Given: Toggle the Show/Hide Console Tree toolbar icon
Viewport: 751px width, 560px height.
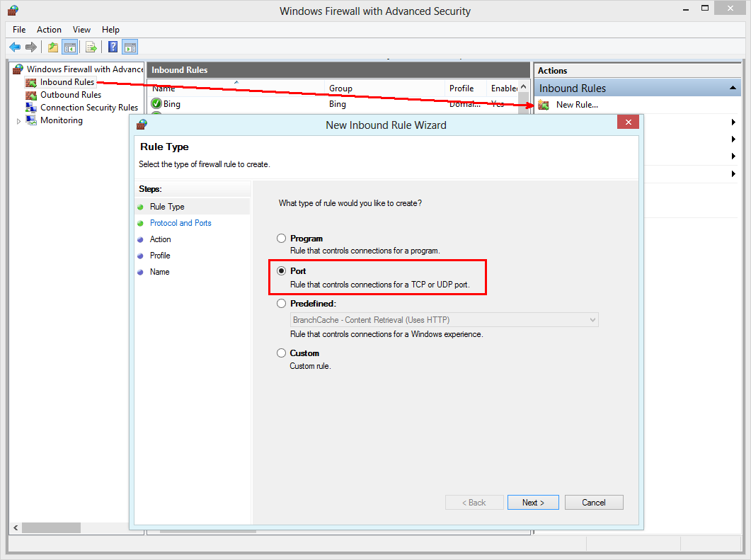Looking at the screenshot, I should point(68,46).
